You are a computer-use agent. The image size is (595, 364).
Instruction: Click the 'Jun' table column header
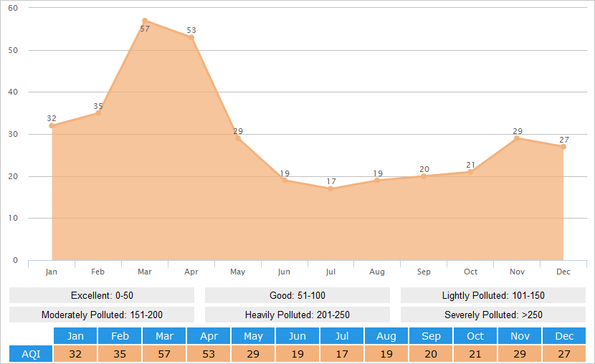point(297,336)
